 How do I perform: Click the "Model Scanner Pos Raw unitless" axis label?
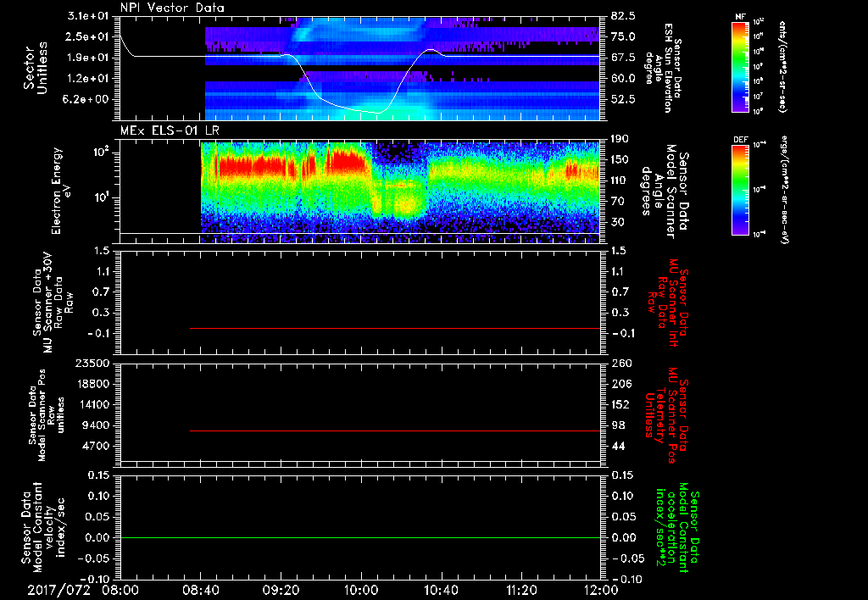tap(47, 415)
